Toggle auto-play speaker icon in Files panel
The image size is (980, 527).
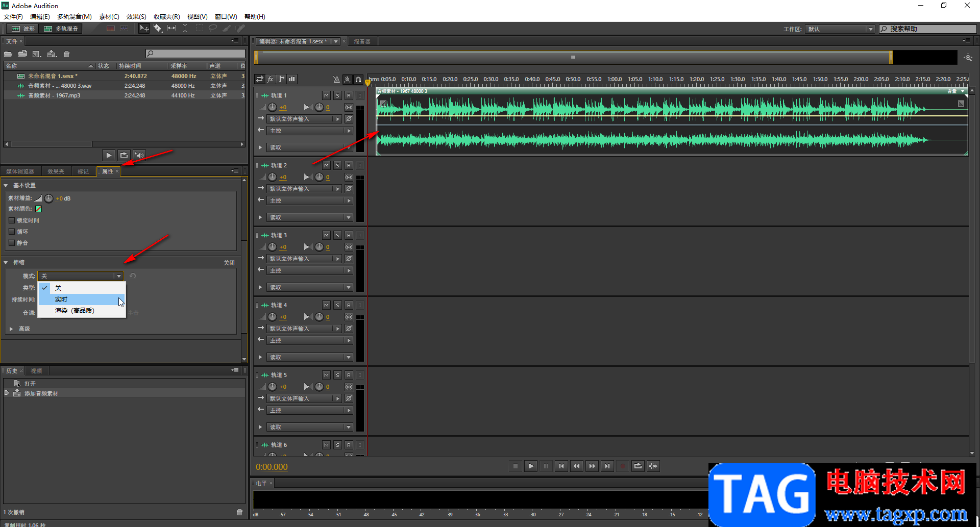tap(139, 155)
